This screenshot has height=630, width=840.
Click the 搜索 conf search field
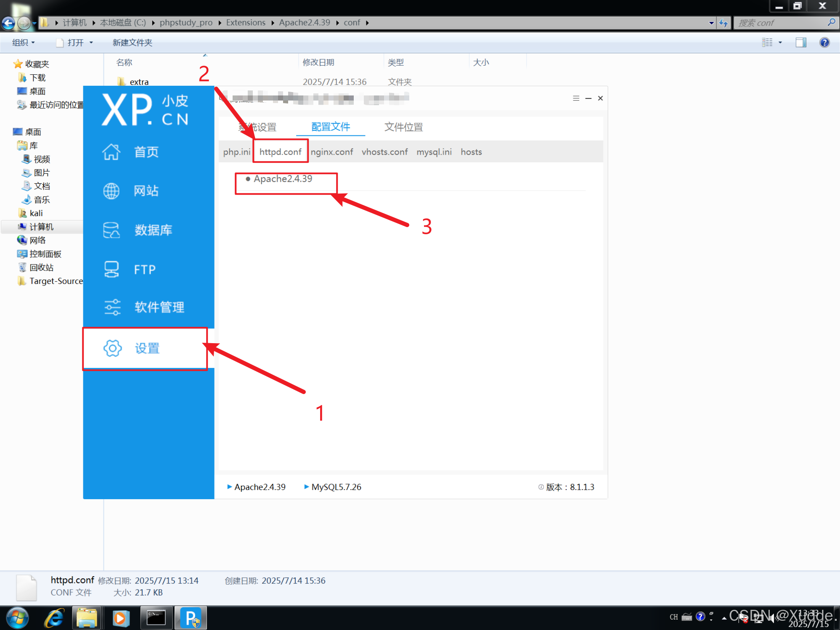(785, 23)
